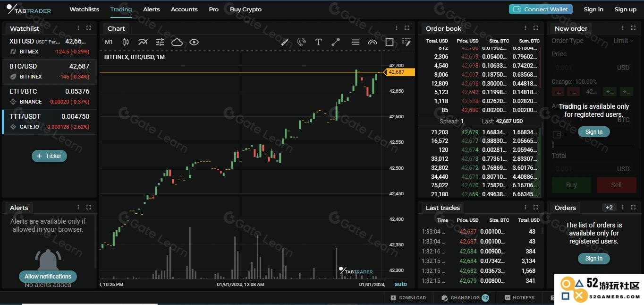Viewport: 644px width, 305px height.
Task: Open the Alerts panel three-dot menu
Action: [78, 208]
